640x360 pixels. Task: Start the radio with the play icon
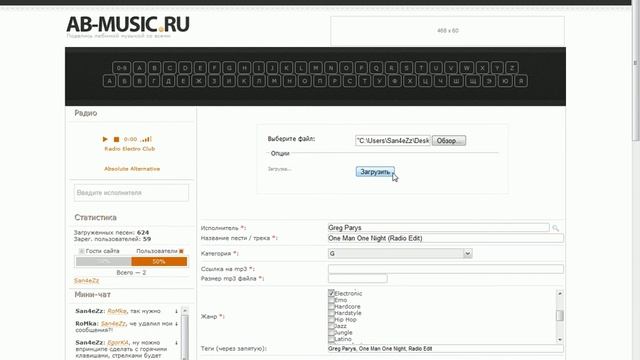click(x=105, y=139)
